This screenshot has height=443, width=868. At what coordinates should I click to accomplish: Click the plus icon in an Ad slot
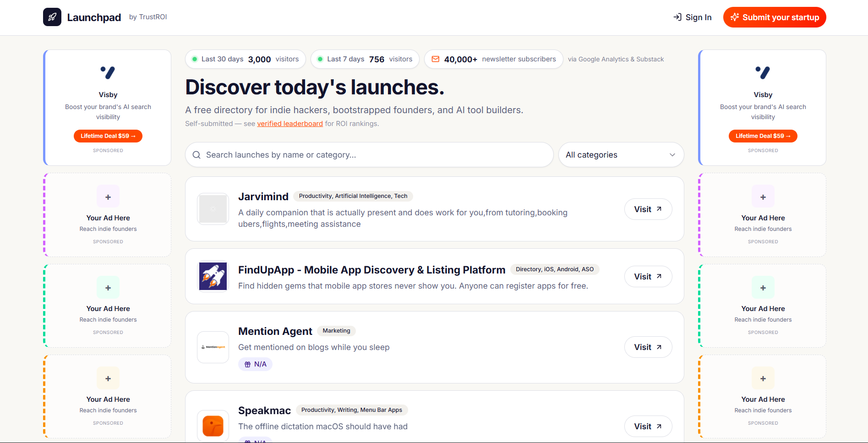click(108, 196)
